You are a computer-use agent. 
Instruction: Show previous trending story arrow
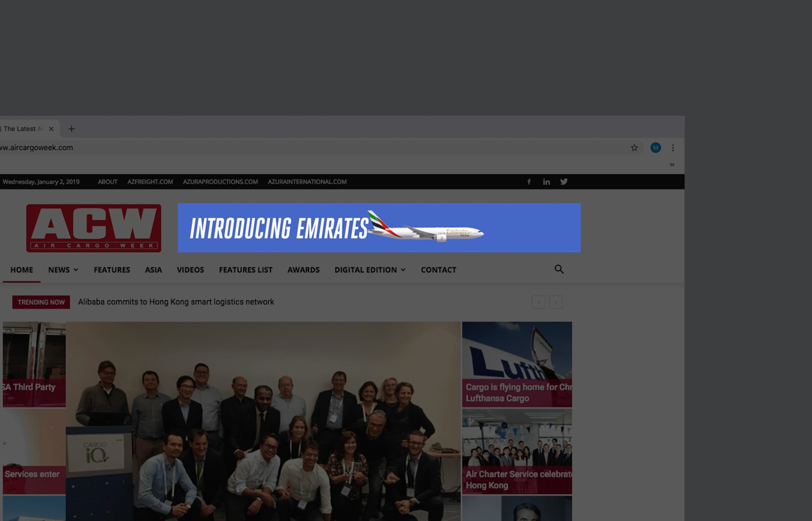(538, 302)
